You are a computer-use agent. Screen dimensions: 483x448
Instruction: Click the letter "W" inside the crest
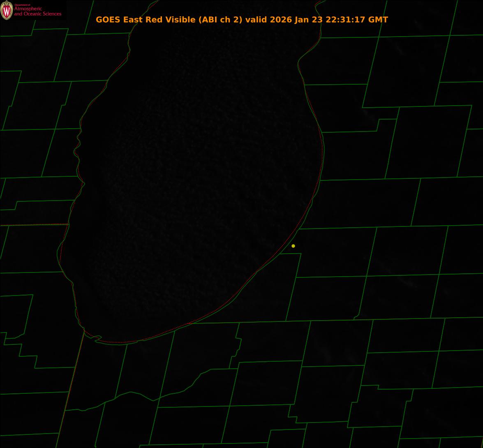[7, 11]
